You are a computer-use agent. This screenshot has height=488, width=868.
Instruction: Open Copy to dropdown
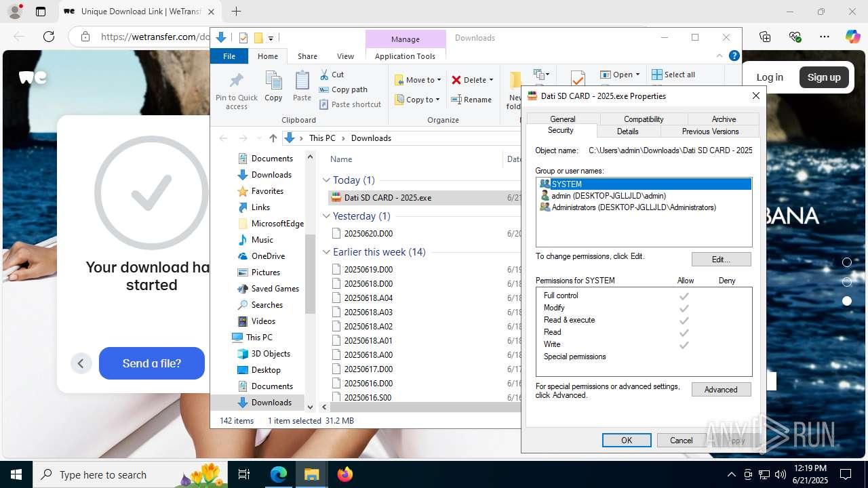point(418,100)
